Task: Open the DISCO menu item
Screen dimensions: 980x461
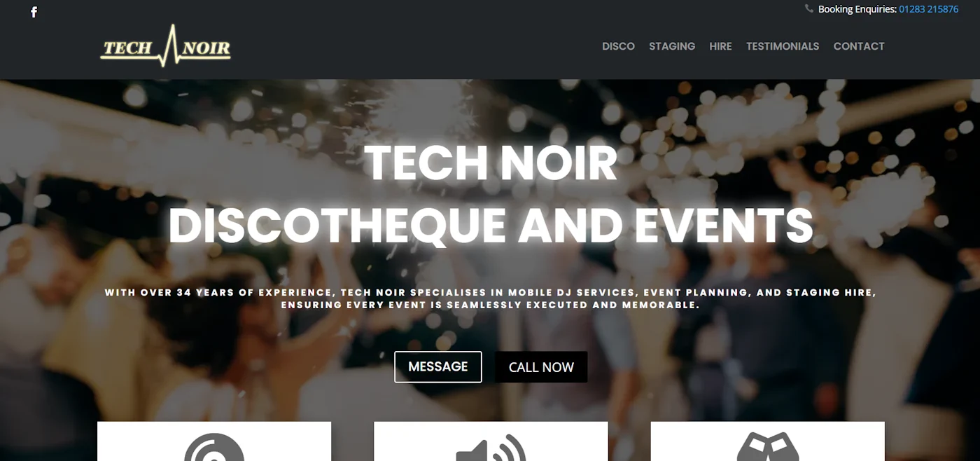Action: click(618, 46)
